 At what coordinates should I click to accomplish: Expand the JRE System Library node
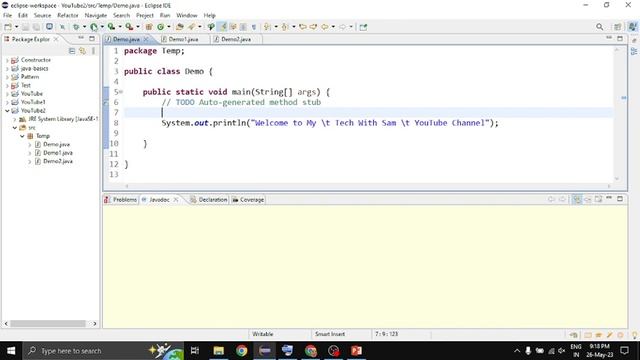15,119
